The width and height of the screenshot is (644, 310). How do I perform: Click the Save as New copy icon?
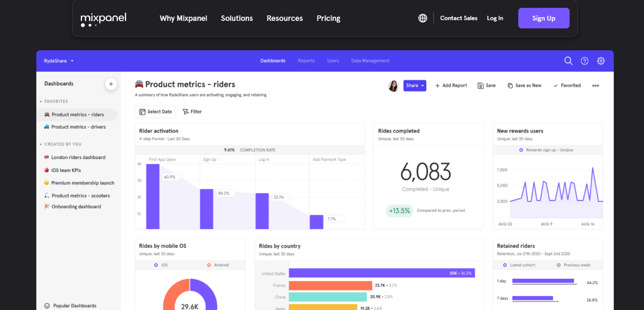point(510,86)
